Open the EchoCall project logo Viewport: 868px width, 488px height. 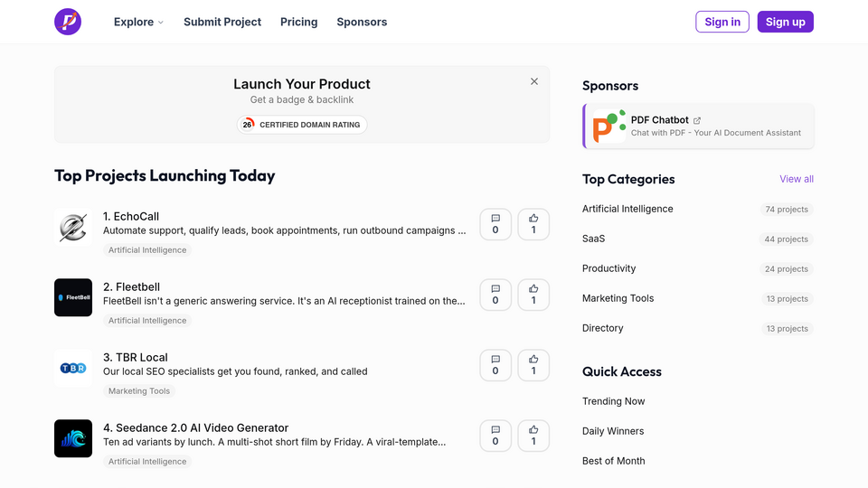click(x=73, y=227)
